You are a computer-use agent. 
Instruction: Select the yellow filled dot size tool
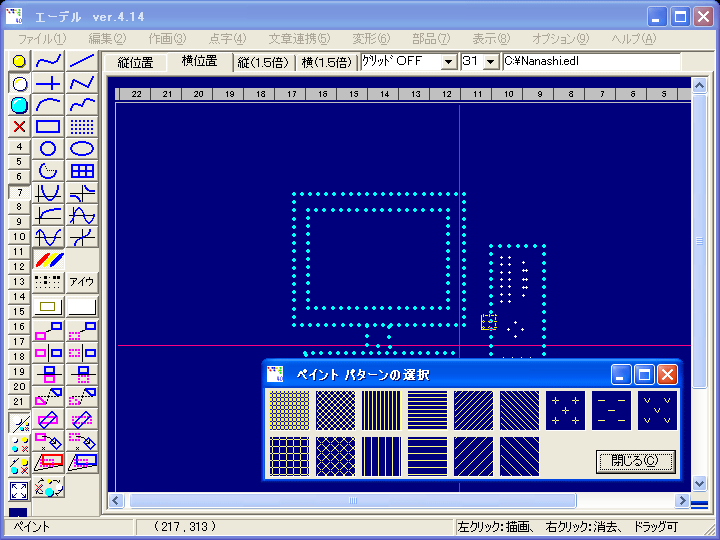[x=19, y=61]
